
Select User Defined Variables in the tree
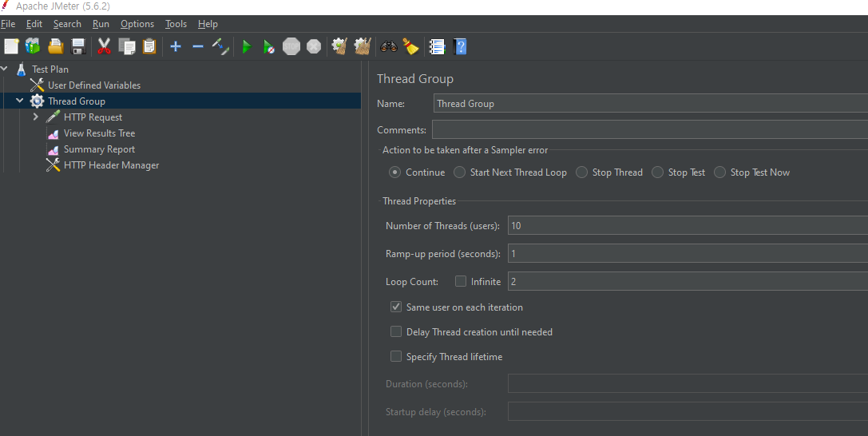pos(94,85)
